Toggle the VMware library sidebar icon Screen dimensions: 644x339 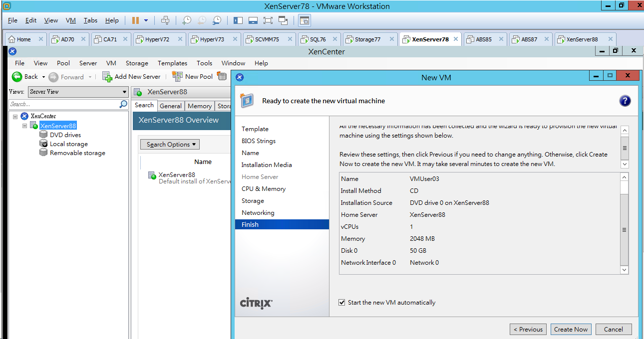point(238,20)
